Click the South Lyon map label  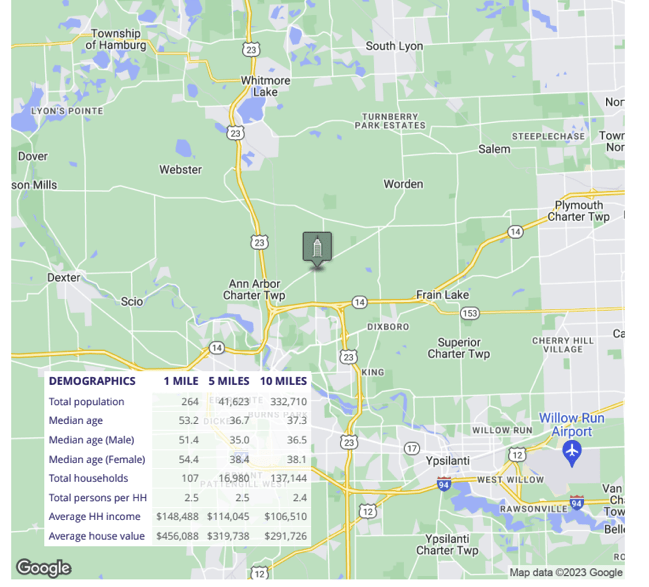[394, 46]
